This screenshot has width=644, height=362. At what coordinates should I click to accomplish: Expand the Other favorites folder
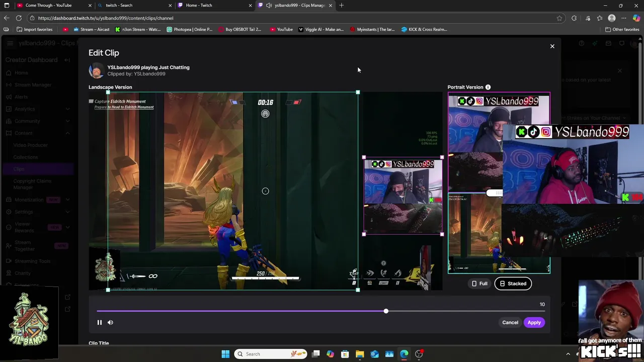click(x=622, y=29)
